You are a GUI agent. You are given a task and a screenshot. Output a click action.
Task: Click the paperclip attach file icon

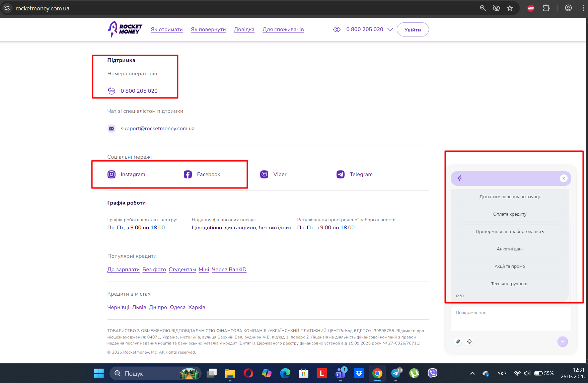(458, 341)
